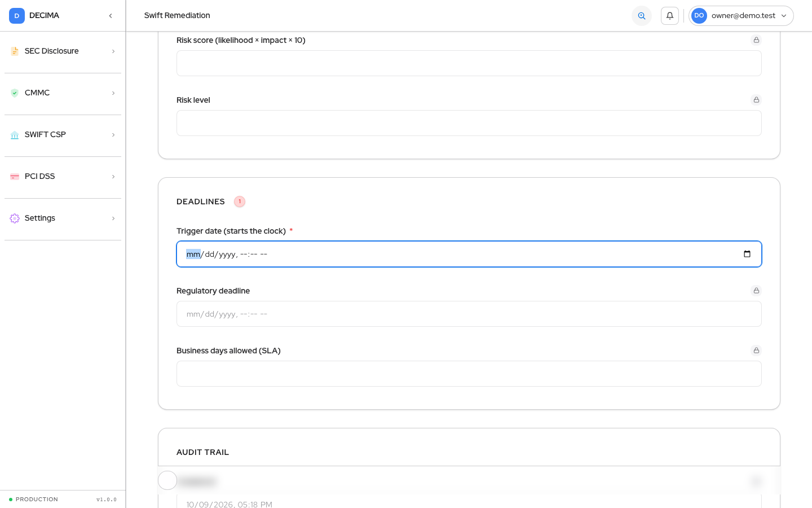
Task: Click the SWIFT CSP bank icon
Action: [15, 135]
